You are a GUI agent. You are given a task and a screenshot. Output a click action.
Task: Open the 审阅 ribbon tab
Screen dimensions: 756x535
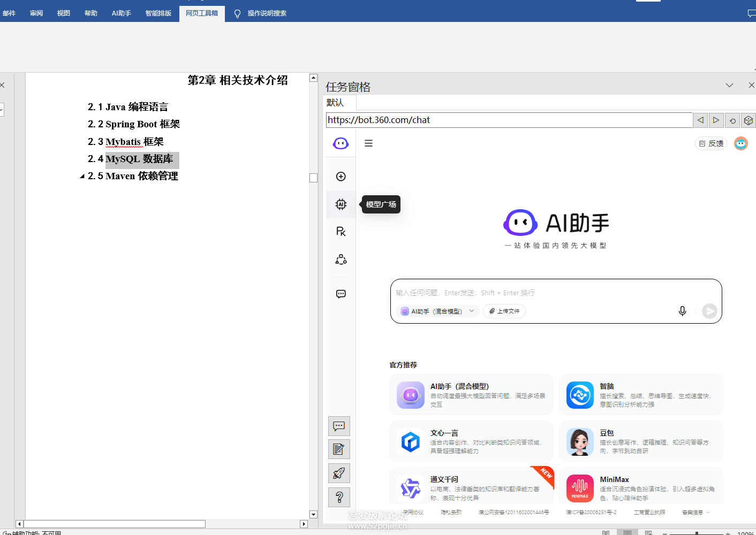pos(36,13)
